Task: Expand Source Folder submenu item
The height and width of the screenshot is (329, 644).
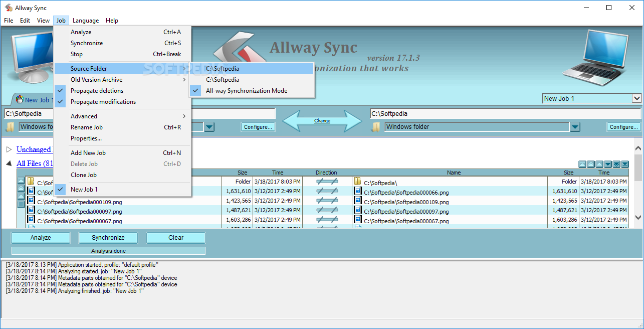Action: 123,69
